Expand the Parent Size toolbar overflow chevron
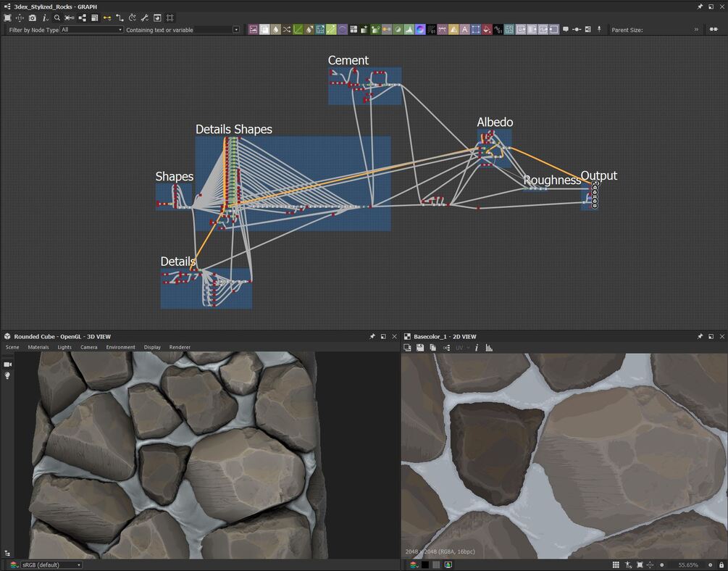The width and height of the screenshot is (728, 571). click(696, 30)
